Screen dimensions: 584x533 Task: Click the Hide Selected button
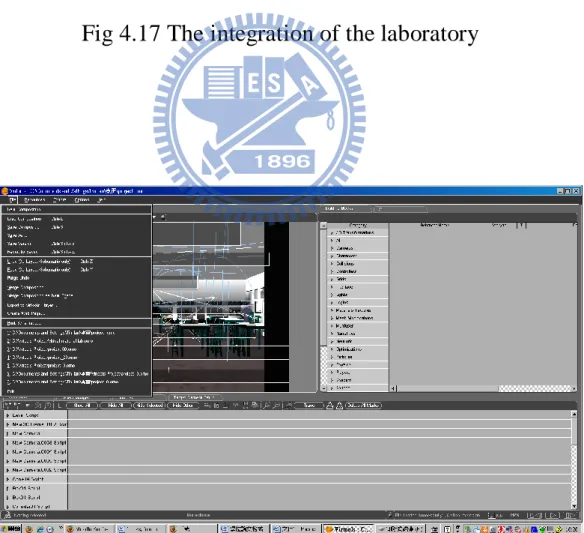pyautogui.click(x=149, y=405)
